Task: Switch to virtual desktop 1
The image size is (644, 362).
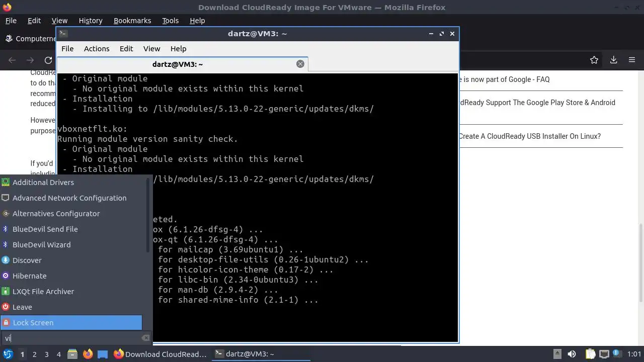Action: (x=22, y=354)
